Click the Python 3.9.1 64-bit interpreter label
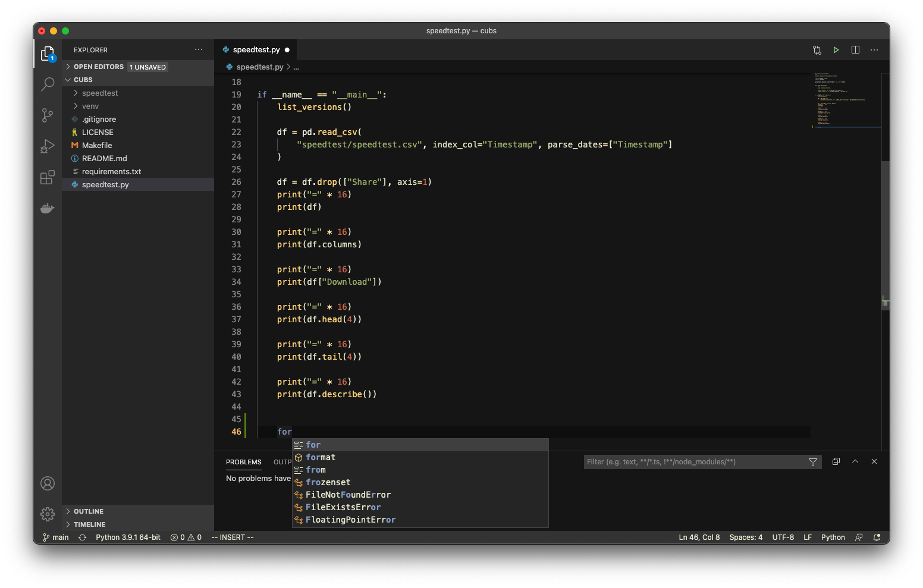 point(128,537)
